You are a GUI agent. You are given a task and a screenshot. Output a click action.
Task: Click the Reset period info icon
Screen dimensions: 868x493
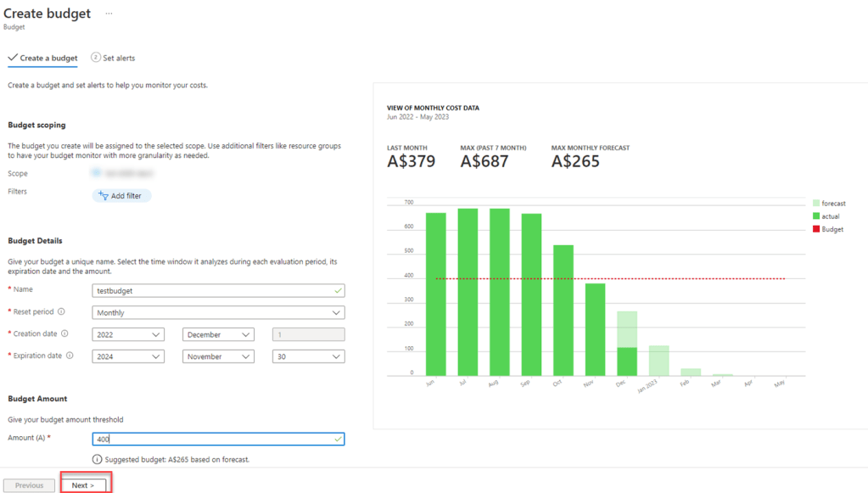[61, 312]
